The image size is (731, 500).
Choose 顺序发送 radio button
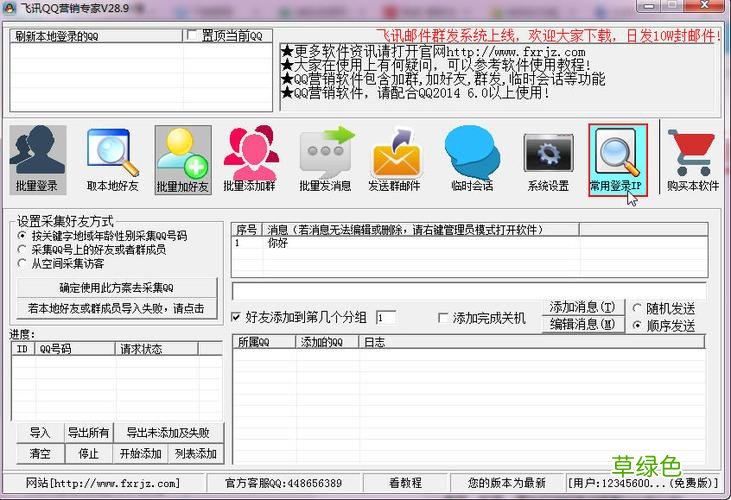point(637,325)
